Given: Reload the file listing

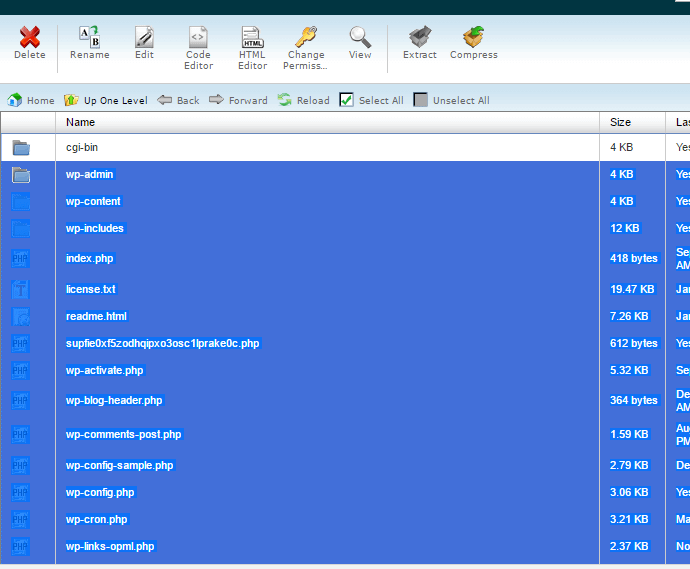Looking at the screenshot, I should (304, 100).
